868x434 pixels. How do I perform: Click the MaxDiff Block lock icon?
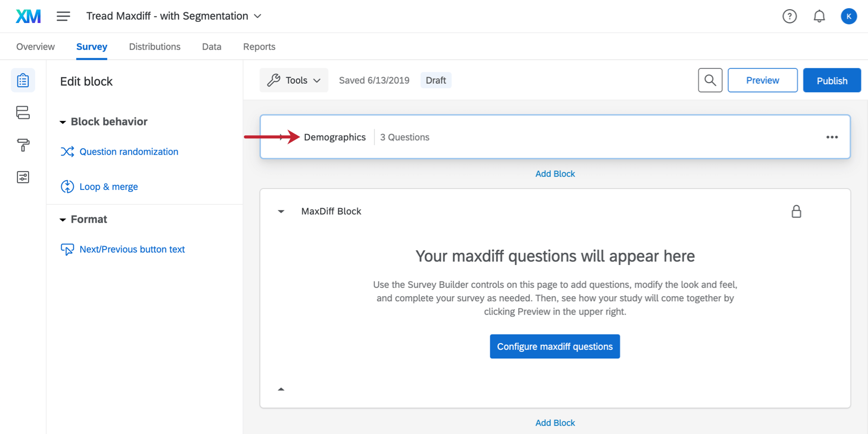click(x=796, y=211)
